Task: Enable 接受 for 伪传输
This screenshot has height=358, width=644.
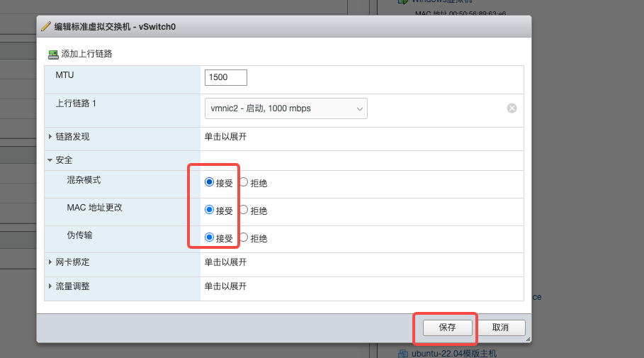Action: click(209, 237)
